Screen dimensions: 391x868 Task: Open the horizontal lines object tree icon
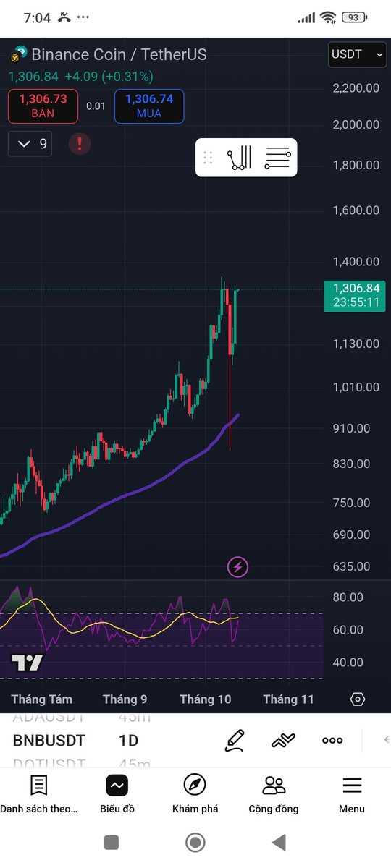(x=277, y=157)
